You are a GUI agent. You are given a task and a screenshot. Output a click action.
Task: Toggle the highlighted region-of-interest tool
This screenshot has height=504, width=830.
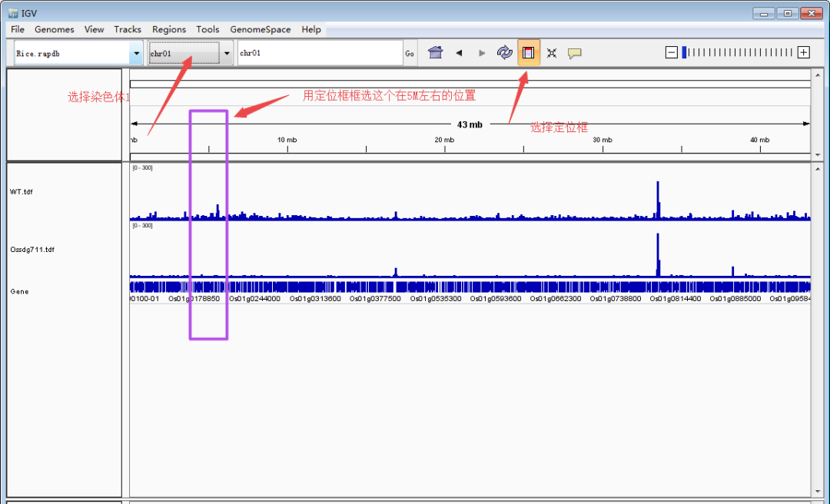click(528, 52)
